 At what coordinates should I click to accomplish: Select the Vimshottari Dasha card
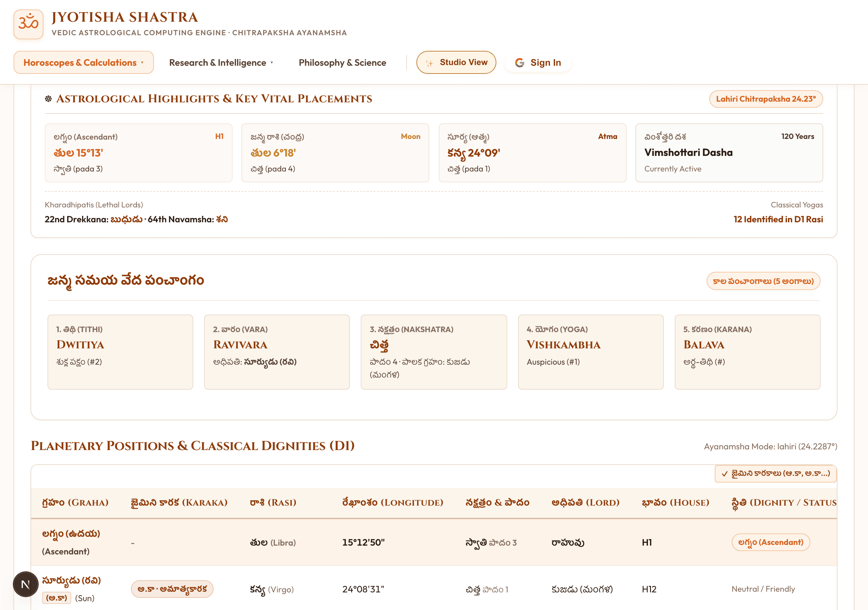click(729, 153)
